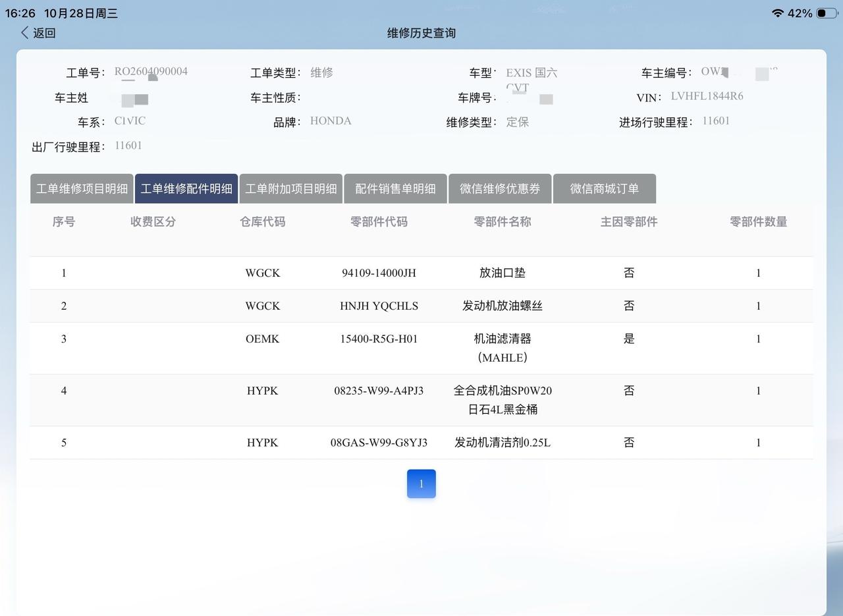Image resolution: width=843 pixels, height=616 pixels.
Task: Select the 工单类型 value 维修
Action: point(322,72)
